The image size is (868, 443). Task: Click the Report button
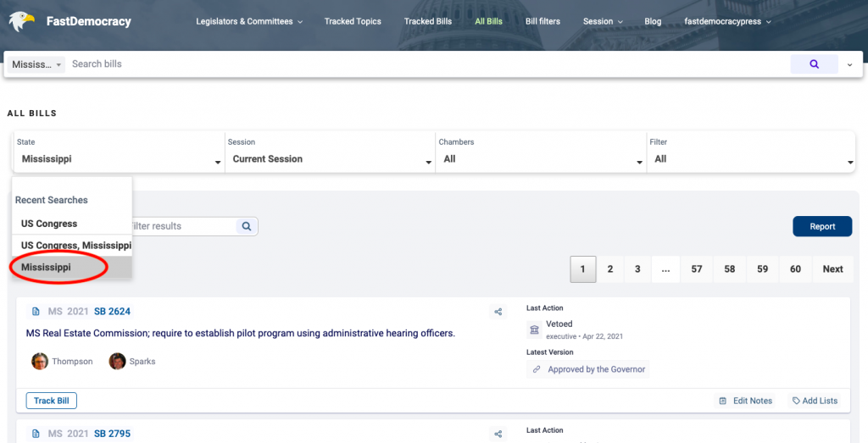coord(822,226)
